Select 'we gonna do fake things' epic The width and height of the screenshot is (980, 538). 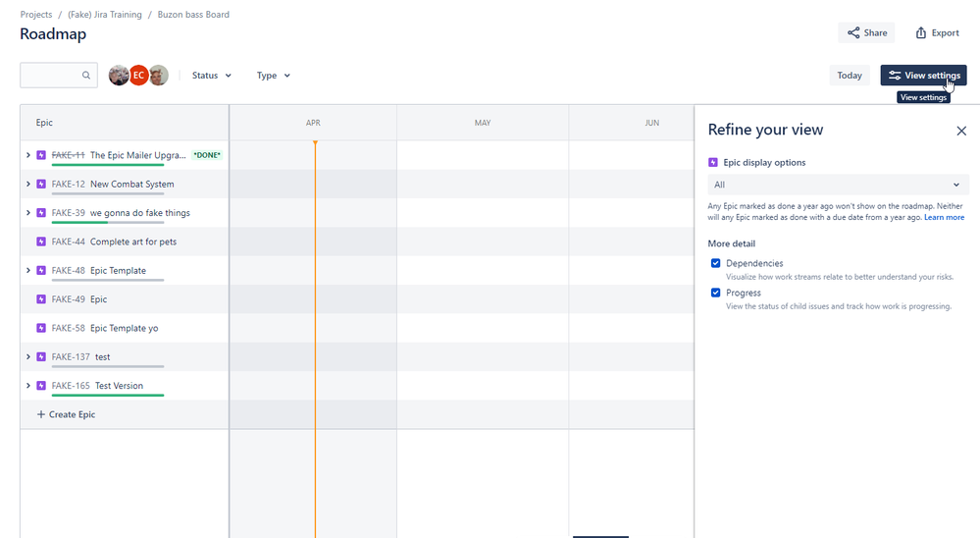[x=140, y=213]
